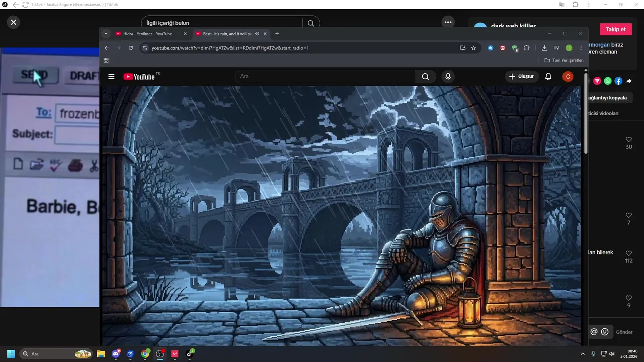Open Chrome downloads tray

pos(544,48)
